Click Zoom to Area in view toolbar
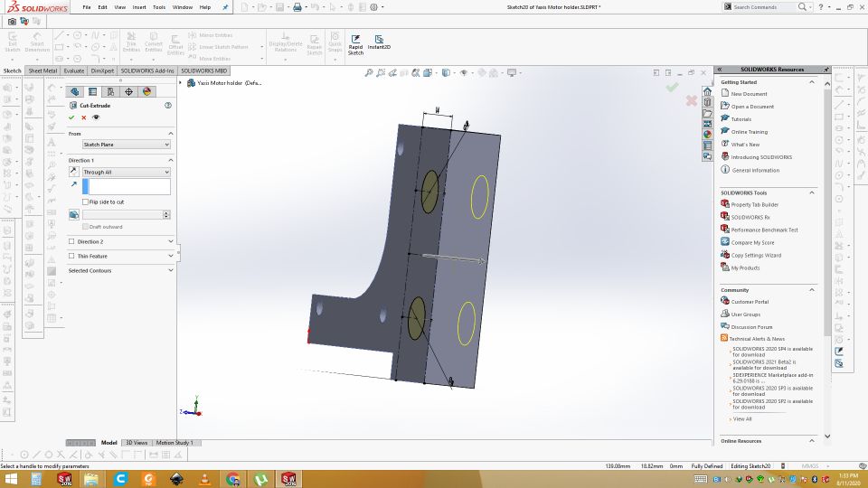 (x=381, y=72)
